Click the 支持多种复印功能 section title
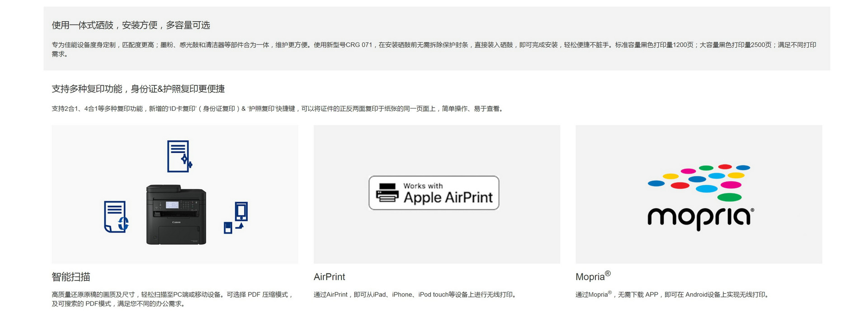Viewport: 868px width, 314px height. [x=138, y=89]
